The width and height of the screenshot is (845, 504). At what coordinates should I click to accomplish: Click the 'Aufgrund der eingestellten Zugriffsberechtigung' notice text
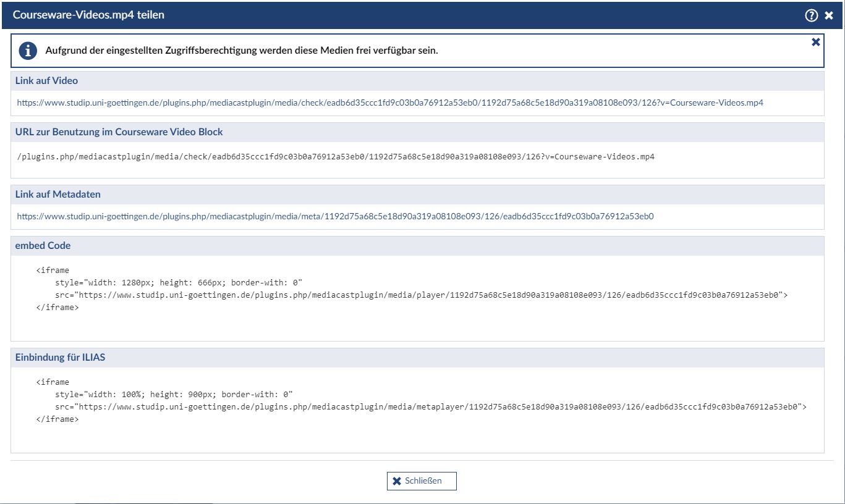point(241,51)
